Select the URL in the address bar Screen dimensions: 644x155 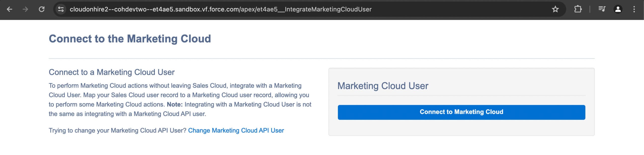coord(221,9)
